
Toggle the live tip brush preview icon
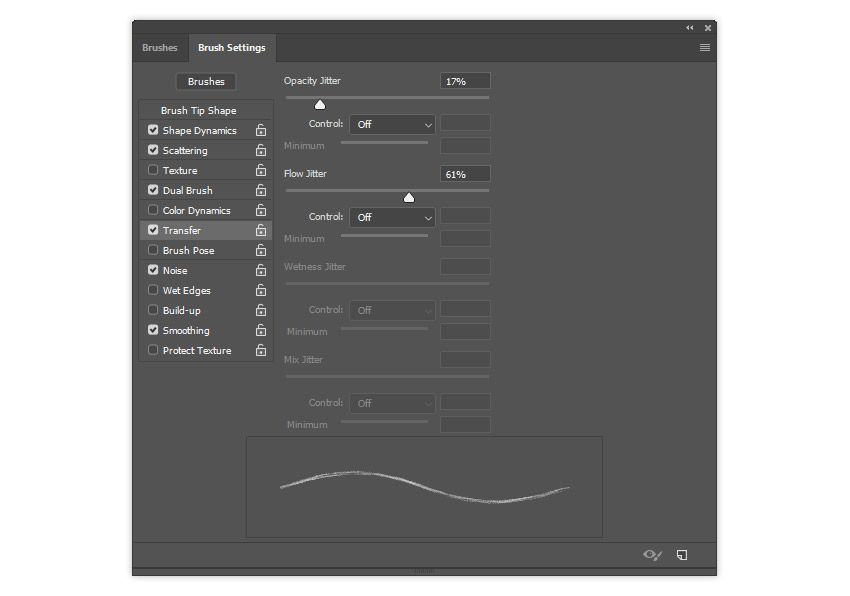pos(652,555)
